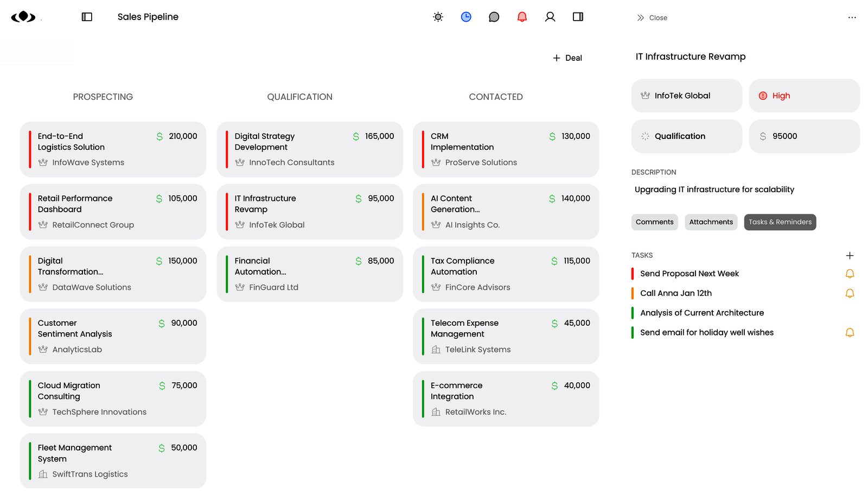
Task: Open the Qualification stage selector
Action: [686, 136]
